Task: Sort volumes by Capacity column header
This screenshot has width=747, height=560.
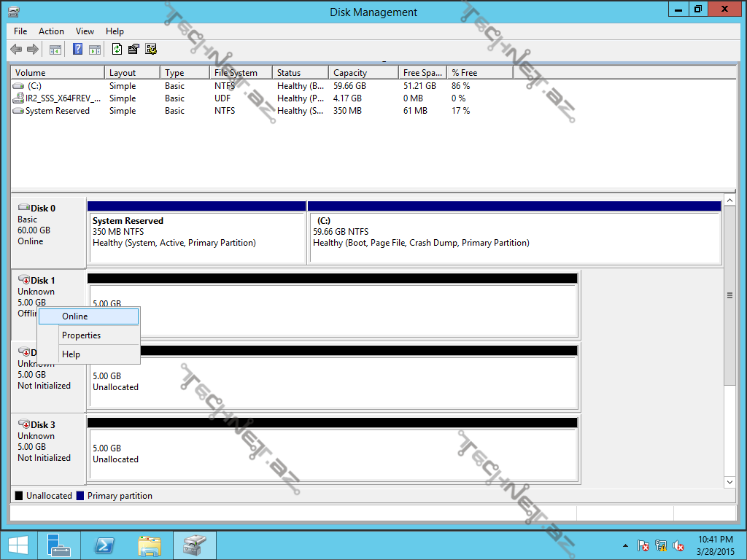Action: tap(350, 73)
